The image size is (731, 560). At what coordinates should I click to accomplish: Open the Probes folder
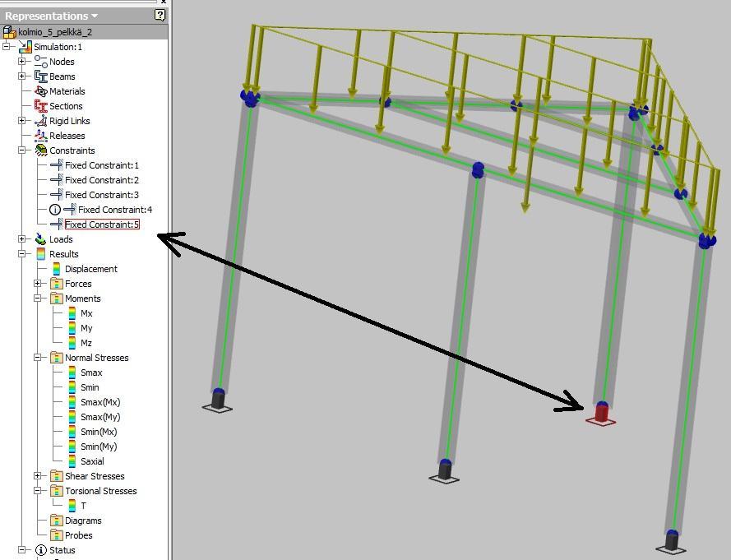pos(79,536)
